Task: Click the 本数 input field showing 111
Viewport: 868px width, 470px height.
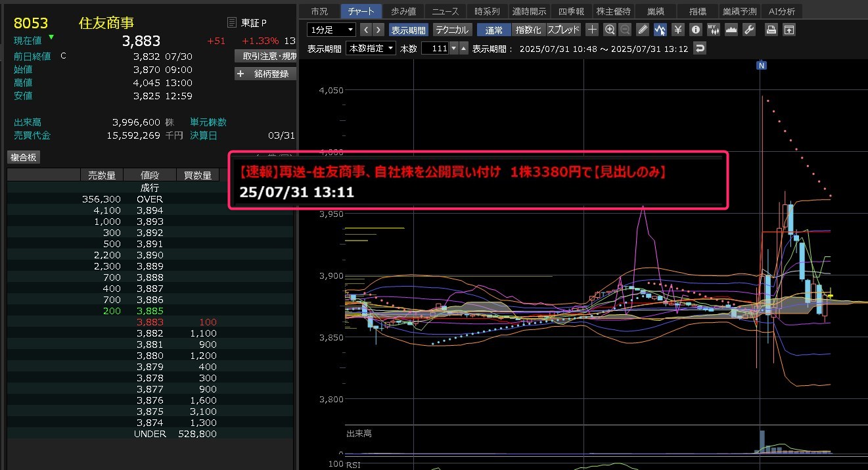Action: [x=435, y=48]
